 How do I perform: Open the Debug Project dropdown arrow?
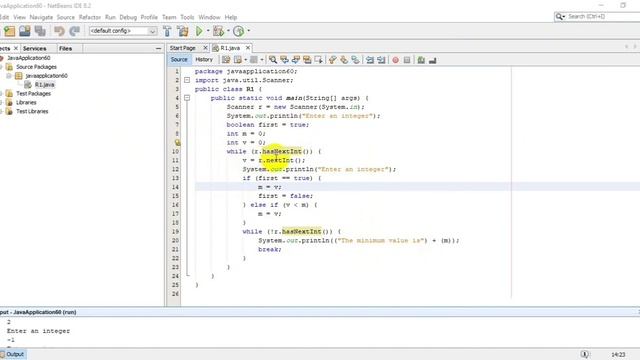(x=228, y=31)
